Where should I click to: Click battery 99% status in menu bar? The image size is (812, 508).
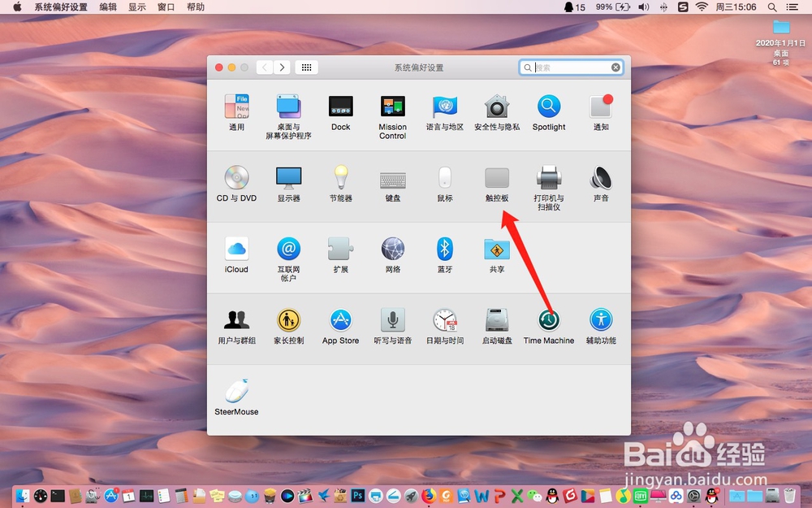pos(612,7)
